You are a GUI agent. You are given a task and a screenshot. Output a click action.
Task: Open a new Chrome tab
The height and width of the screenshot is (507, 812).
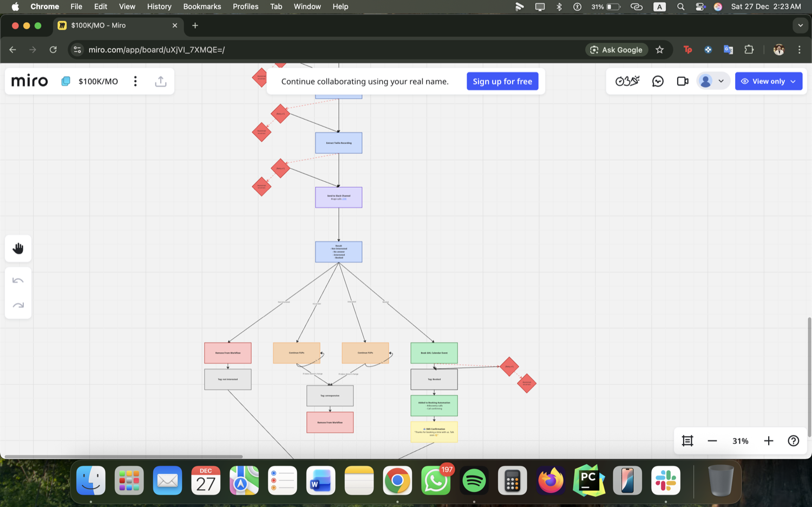195,25
